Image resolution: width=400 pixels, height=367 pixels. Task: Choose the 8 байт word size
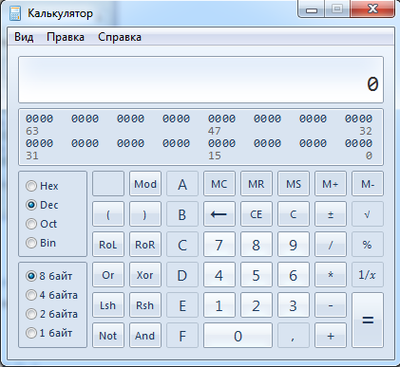tap(49, 276)
